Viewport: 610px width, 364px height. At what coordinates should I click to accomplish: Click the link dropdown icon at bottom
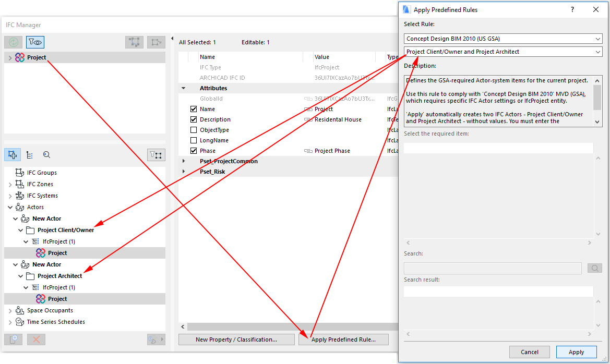[156, 339]
